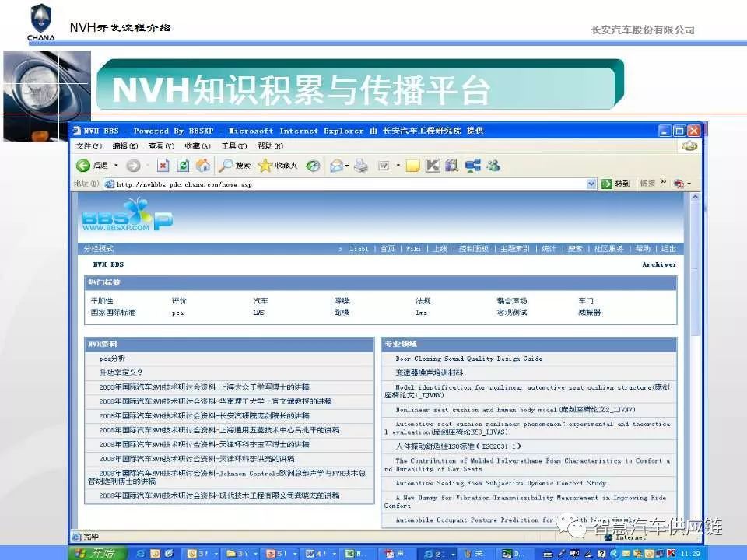Click the Print printer icon
The width and height of the screenshot is (747, 560).
(x=361, y=166)
